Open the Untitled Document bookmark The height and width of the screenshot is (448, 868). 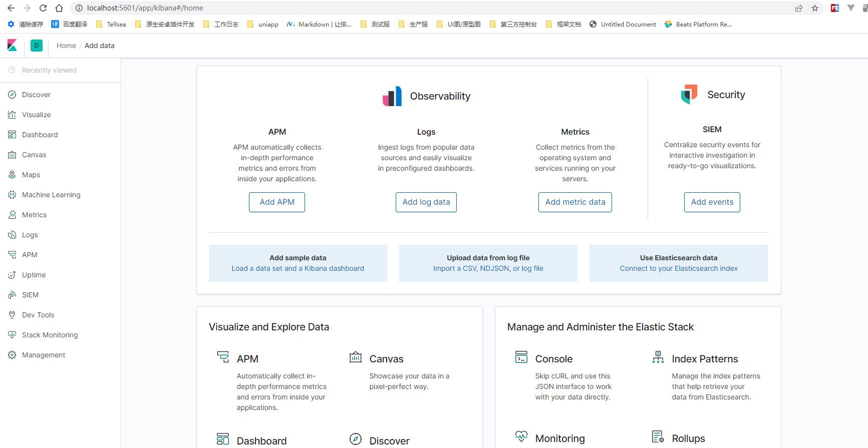(x=623, y=24)
